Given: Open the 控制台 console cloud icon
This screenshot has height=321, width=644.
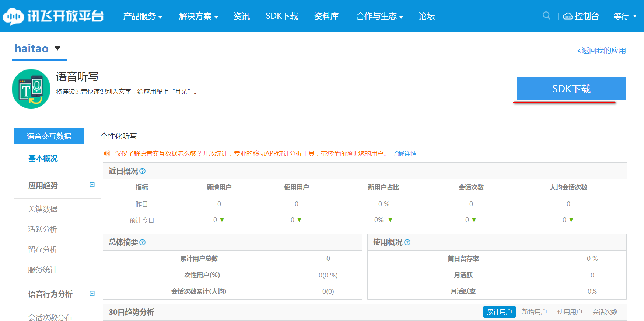Looking at the screenshot, I should [568, 16].
